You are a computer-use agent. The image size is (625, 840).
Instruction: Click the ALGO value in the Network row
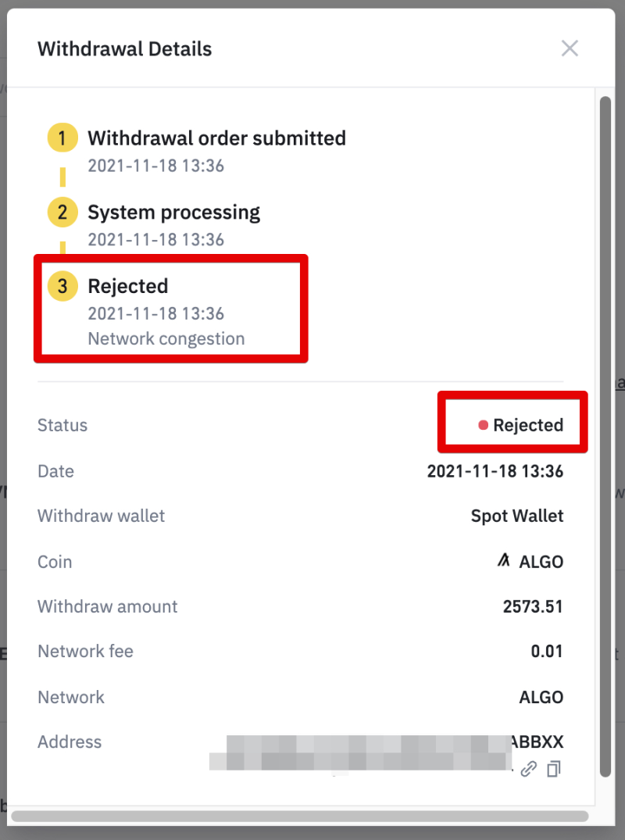pyautogui.click(x=541, y=696)
